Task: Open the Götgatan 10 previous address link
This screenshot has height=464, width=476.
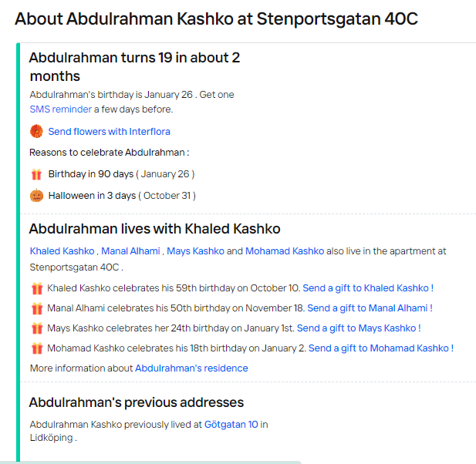Action: click(231, 425)
